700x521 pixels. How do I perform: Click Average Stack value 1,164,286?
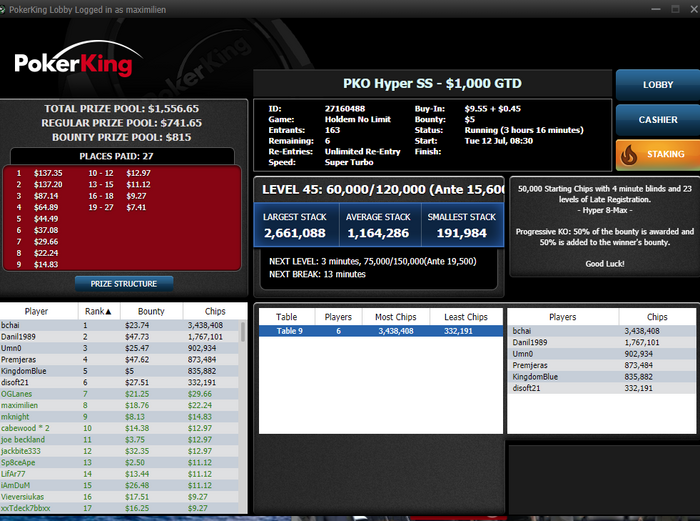tap(378, 233)
